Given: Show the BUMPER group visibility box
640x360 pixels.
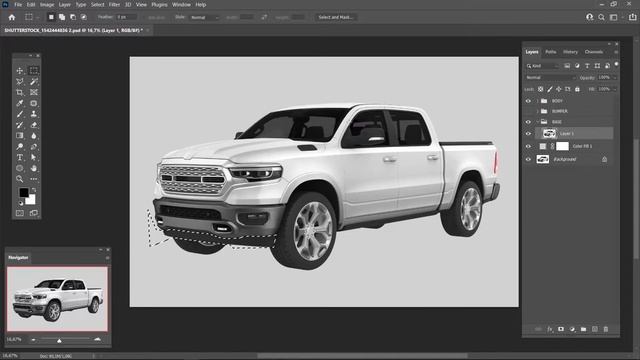Looking at the screenshot, I should click(x=528, y=111).
